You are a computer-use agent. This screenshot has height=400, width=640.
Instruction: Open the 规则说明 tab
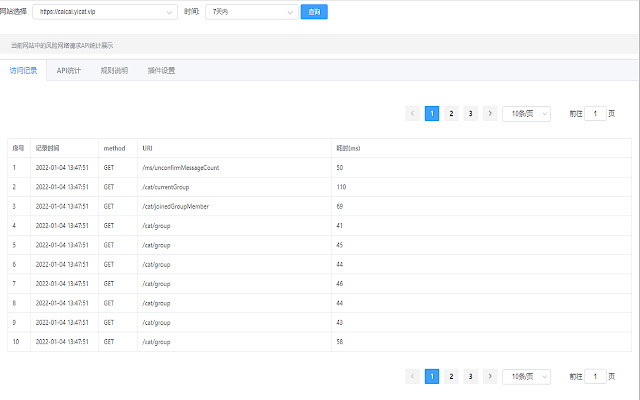click(x=114, y=71)
